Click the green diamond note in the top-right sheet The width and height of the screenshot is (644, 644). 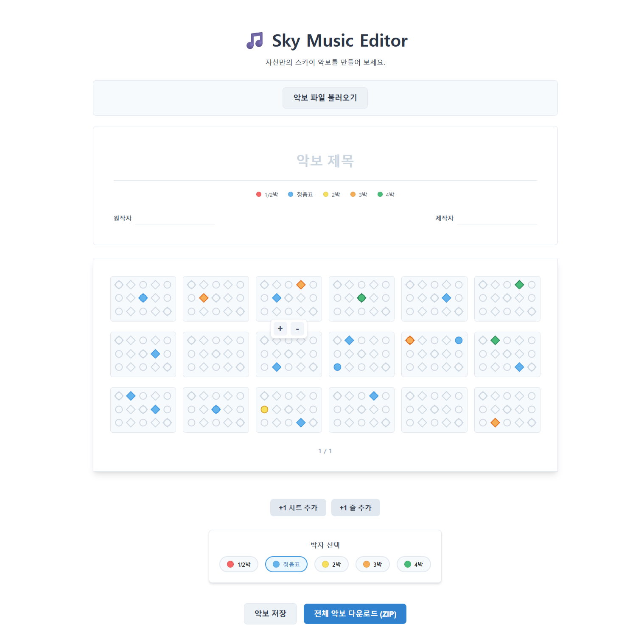point(519,285)
